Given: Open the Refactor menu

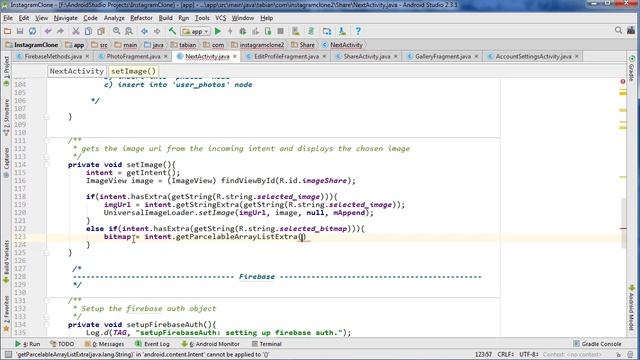Looking at the screenshot, I should [141, 18].
